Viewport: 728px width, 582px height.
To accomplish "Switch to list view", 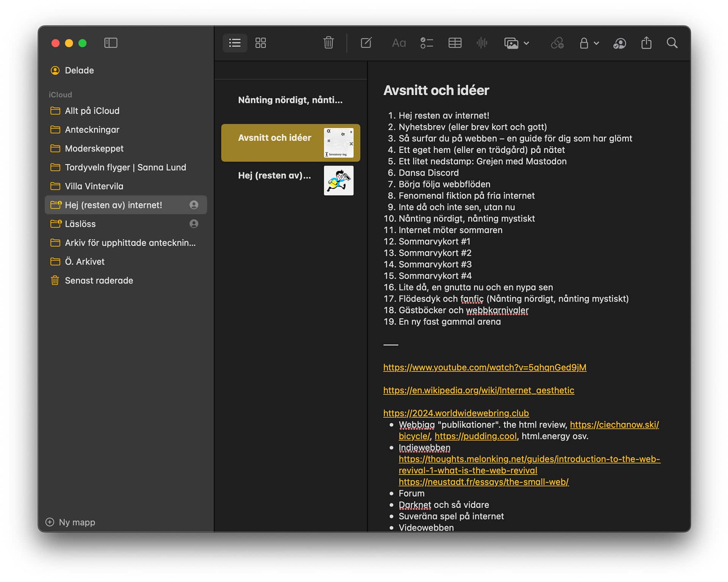I will pyautogui.click(x=235, y=43).
